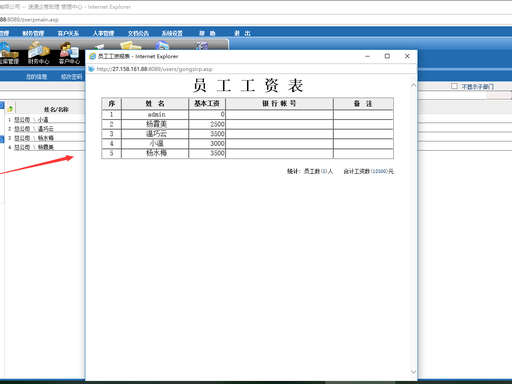The image size is (512, 384).
Task: Open the 系统设置 menu
Action: tap(172, 33)
